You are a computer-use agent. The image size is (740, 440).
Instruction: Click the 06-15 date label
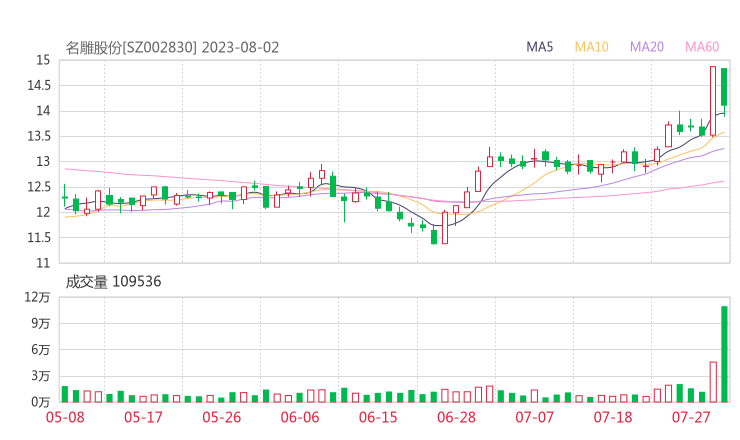(378, 417)
